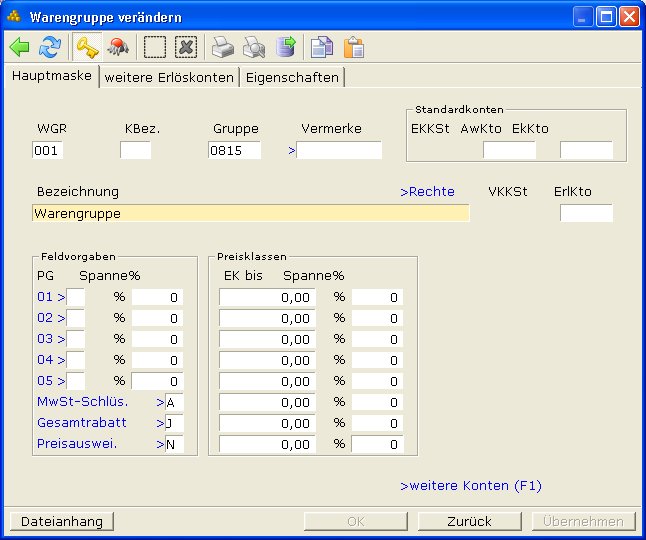This screenshot has height=540, width=646.
Task: Open the >Rechte link
Action: [x=427, y=191]
